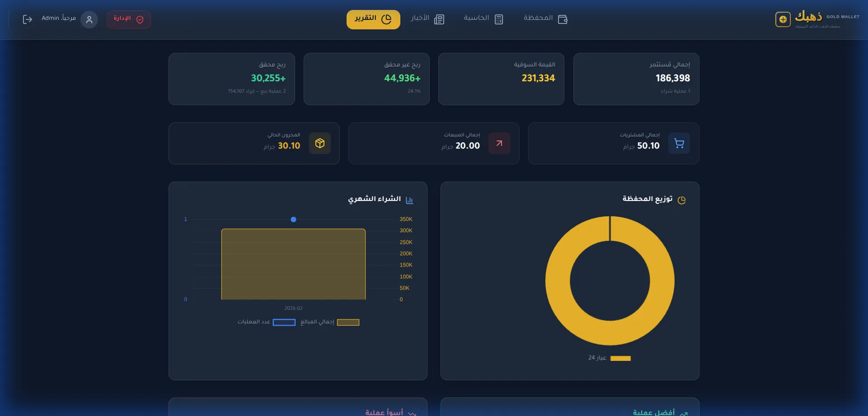Screen dimensions: 868x416
Task: Open the Admin profile icon
Action: [89, 19]
